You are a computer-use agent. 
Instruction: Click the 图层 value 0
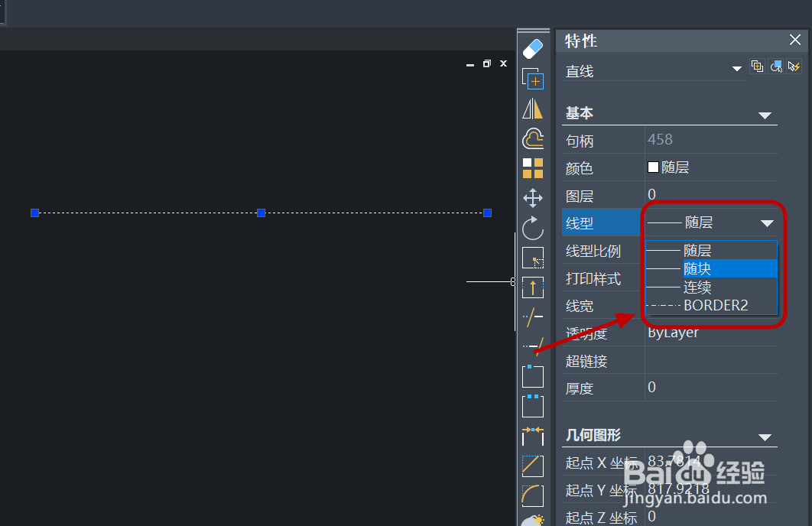coord(651,195)
